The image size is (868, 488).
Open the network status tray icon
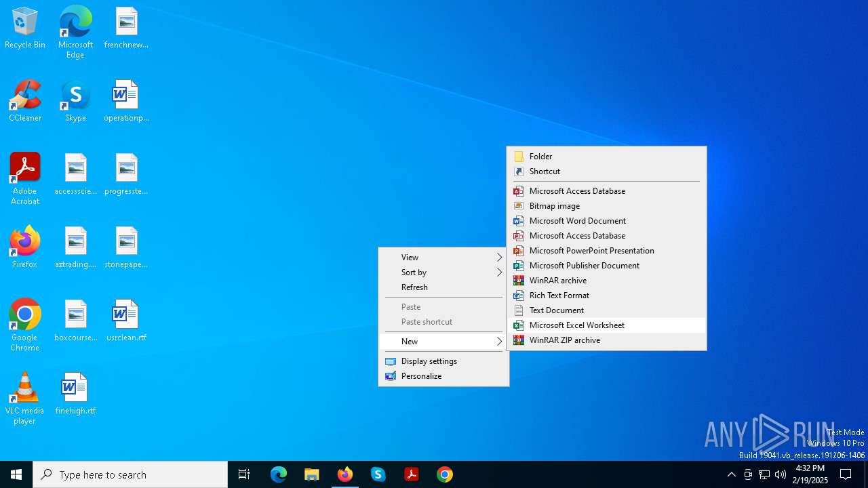[x=764, y=474]
